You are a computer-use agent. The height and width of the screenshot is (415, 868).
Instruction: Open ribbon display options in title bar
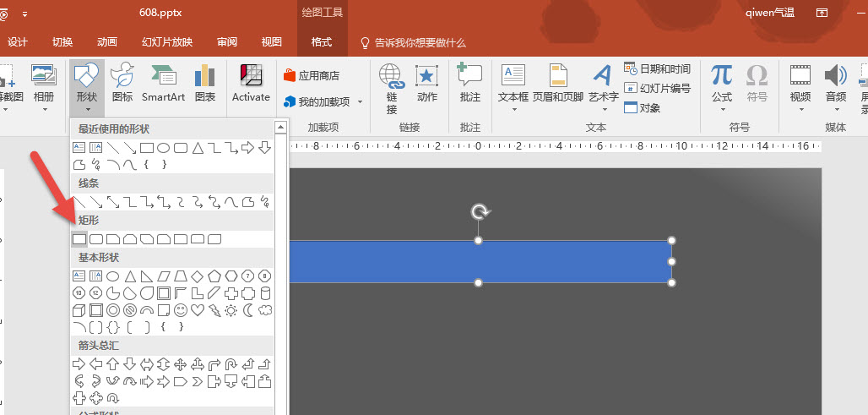(x=822, y=13)
